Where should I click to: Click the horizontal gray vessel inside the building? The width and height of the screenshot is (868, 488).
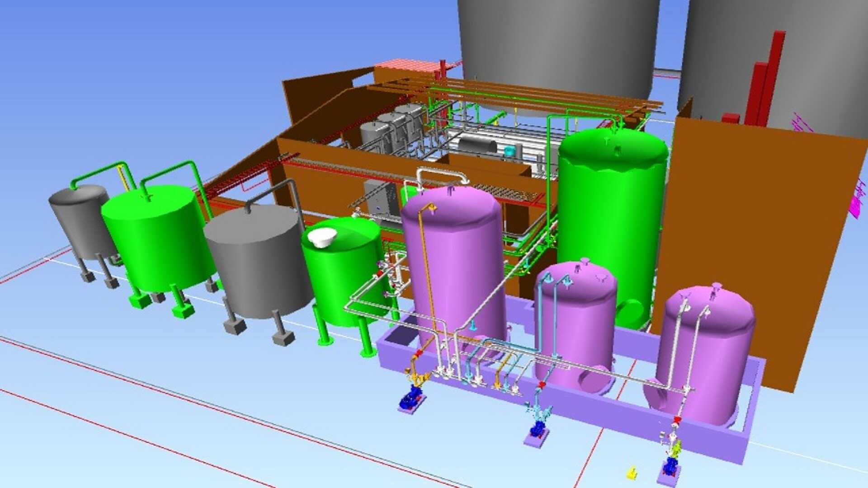(x=477, y=145)
